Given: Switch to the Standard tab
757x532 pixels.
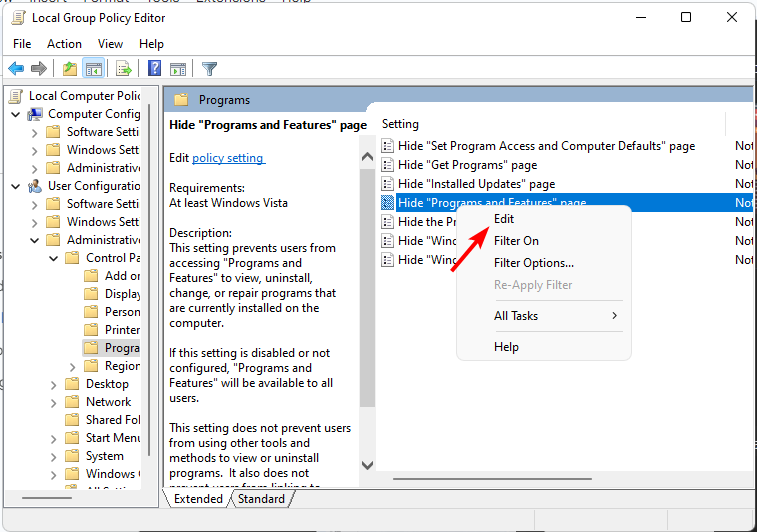Looking at the screenshot, I should click(x=261, y=499).
